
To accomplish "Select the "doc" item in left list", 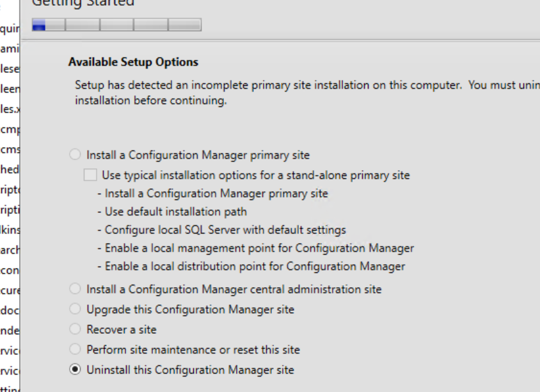I will pyautogui.click(x=10, y=310).
